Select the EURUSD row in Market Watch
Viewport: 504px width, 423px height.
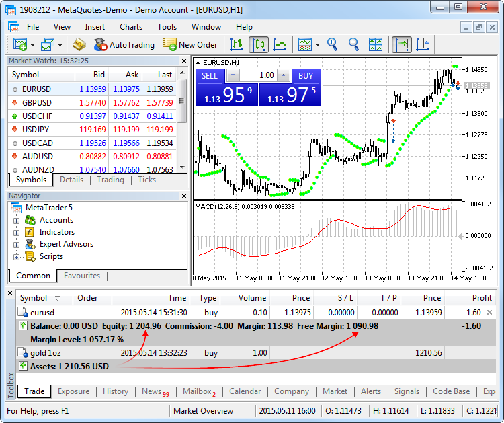tap(93, 89)
